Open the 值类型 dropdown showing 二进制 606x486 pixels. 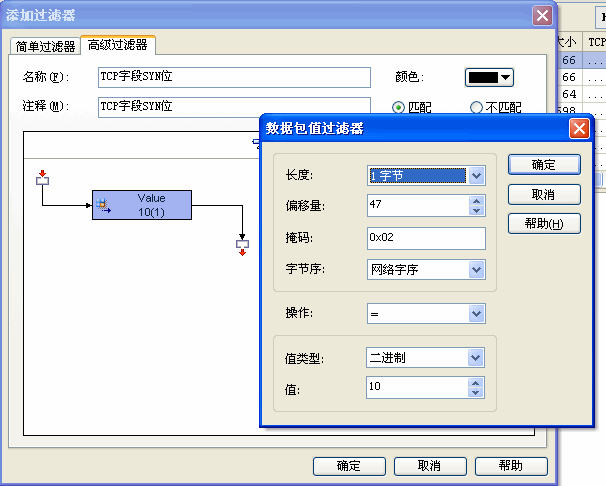click(x=475, y=358)
